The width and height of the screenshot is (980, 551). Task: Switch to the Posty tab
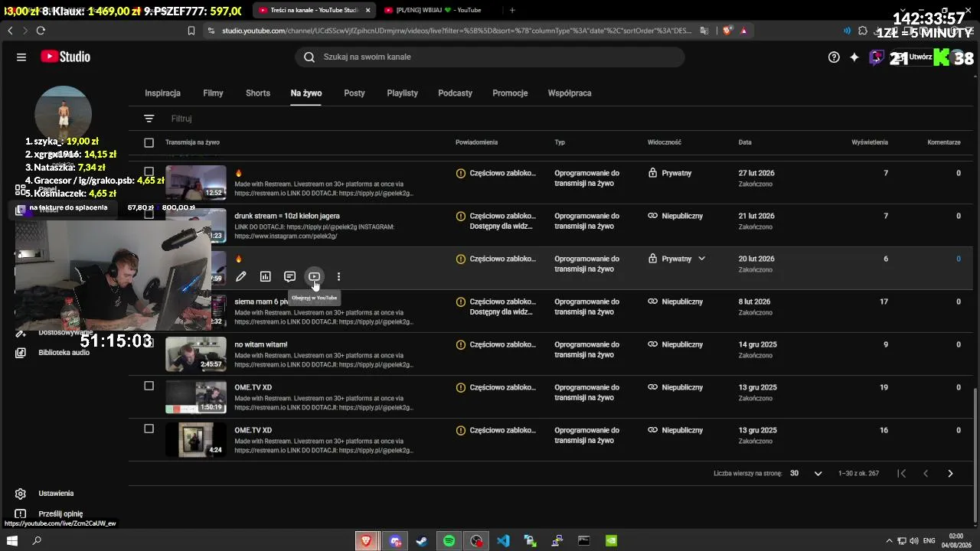(x=354, y=93)
